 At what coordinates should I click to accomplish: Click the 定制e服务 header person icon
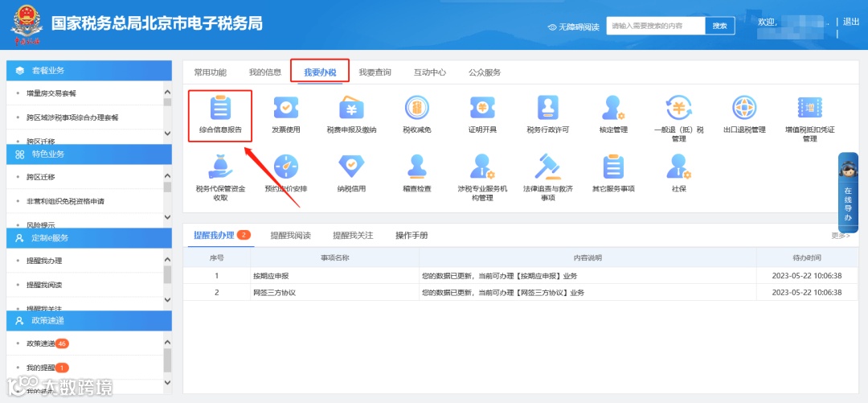pyautogui.click(x=20, y=238)
